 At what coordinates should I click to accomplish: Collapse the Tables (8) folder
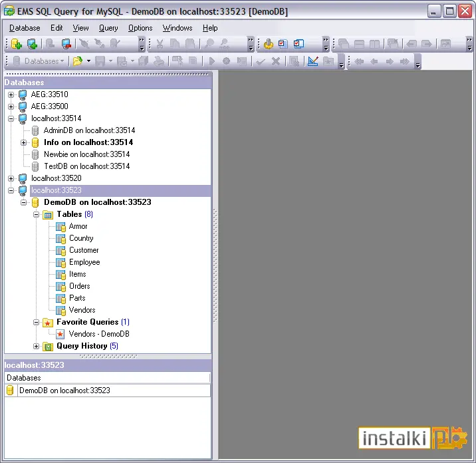36,214
